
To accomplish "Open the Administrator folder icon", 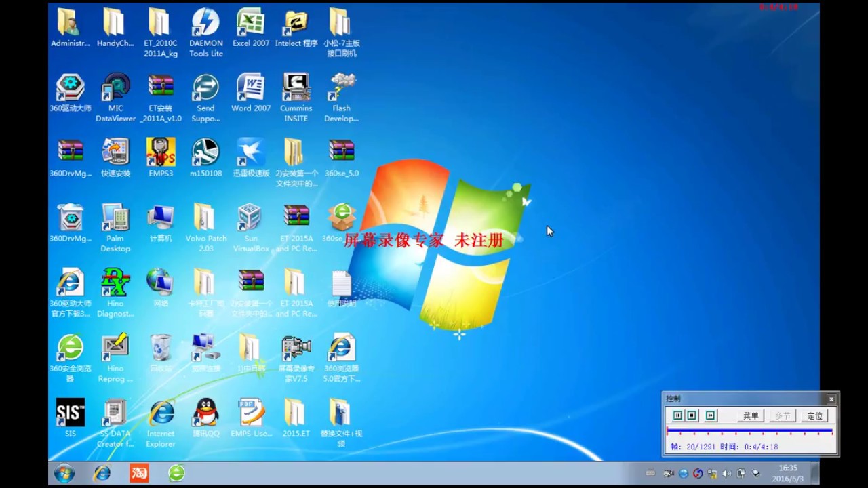I will pos(70,27).
